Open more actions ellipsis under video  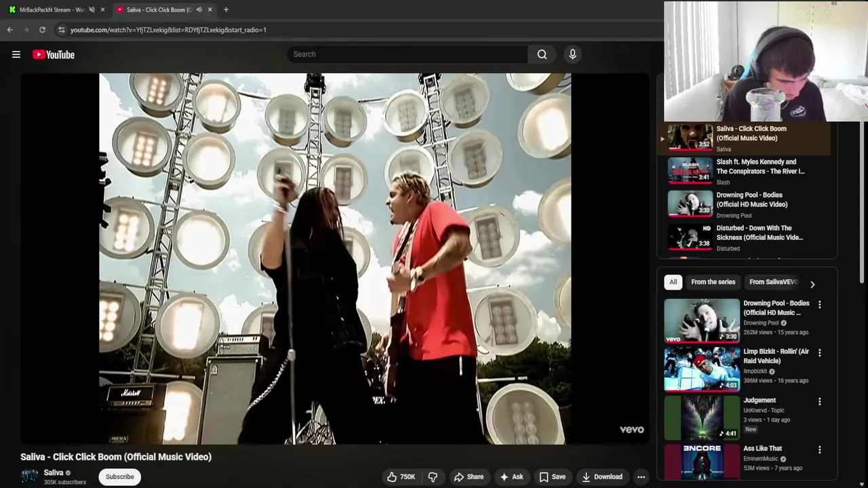coord(641,477)
